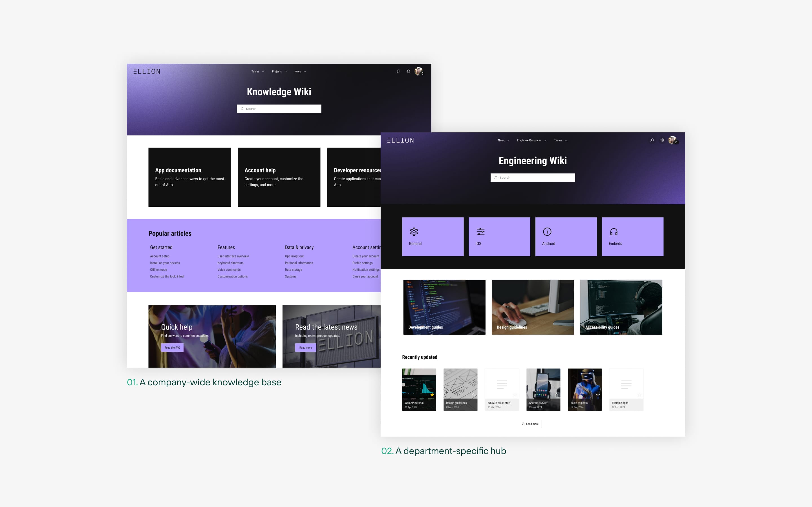Select the Teams menu navigation item
The width and height of the screenshot is (812, 507).
click(255, 71)
